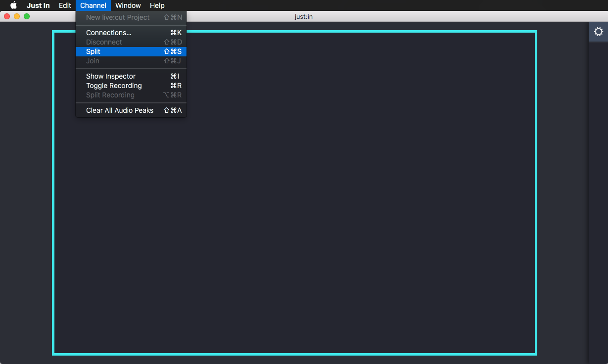The image size is (608, 364).
Task: Click the disabled Split Recording item
Action: pos(131,95)
